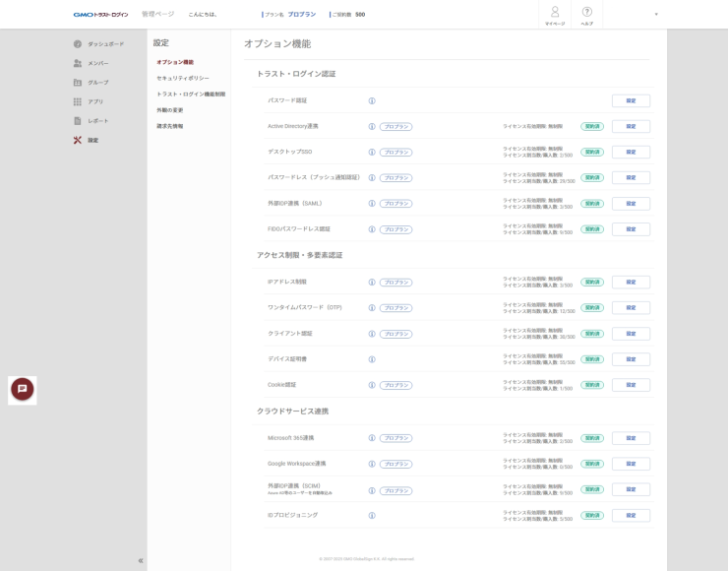Click 設定 button for クライアント認証

[x=631, y=334]
